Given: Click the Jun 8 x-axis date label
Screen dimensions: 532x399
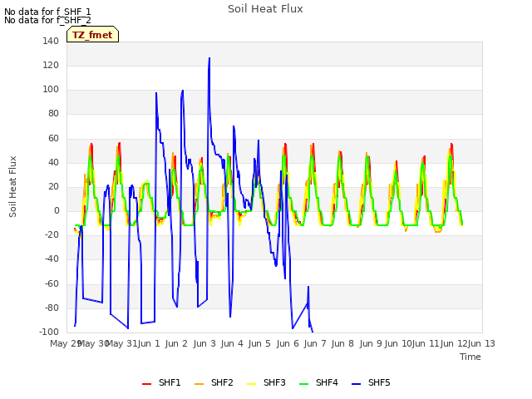Looking at the screenshot, I should tap(342, 343).
